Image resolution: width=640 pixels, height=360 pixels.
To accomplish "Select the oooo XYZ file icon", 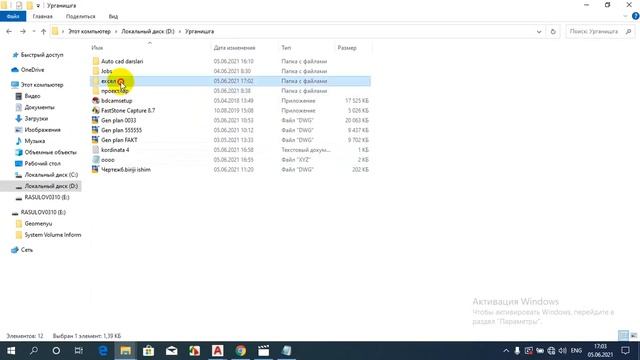I will coord(96,160).
